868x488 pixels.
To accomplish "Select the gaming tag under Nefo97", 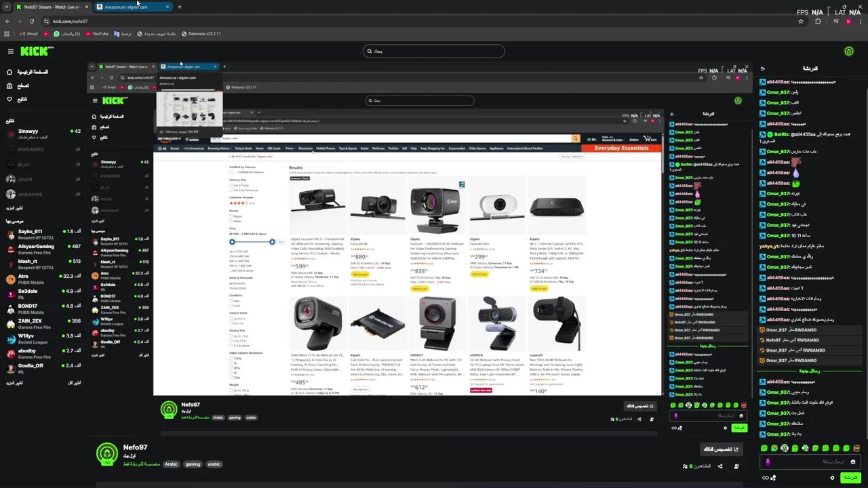I will point(193,464).
